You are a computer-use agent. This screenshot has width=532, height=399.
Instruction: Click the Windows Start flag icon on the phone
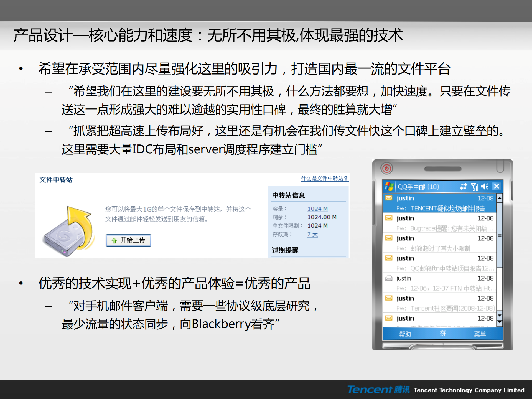pyautogui.click(x=390, y=187)
